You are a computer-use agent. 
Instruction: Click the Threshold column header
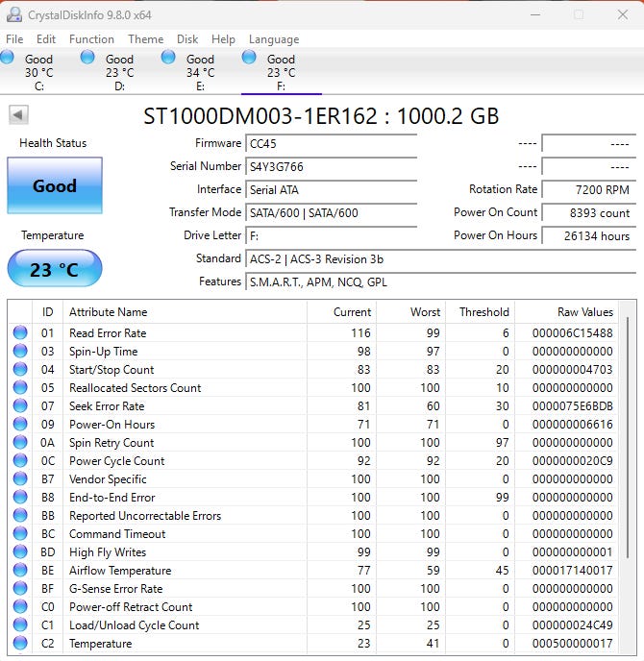481,312
